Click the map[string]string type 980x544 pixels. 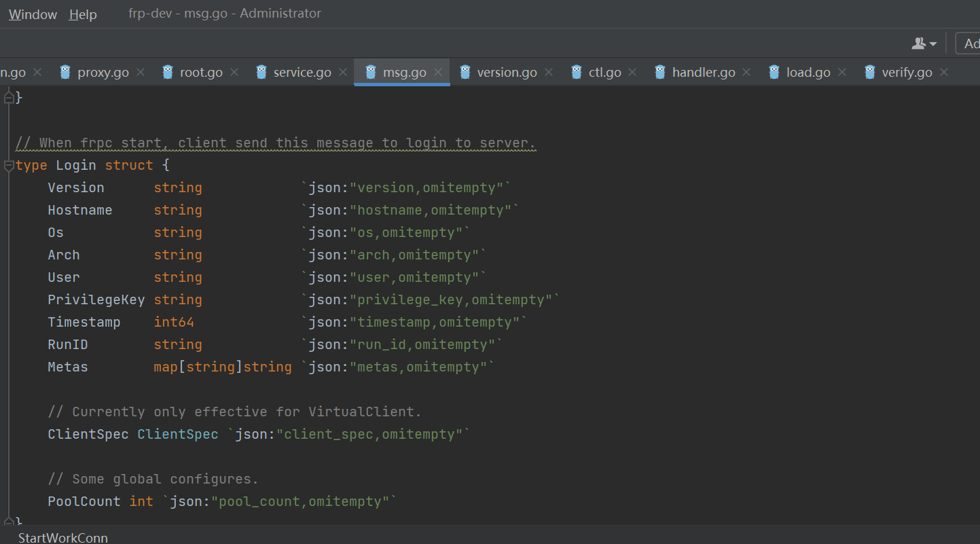point(223,367)
